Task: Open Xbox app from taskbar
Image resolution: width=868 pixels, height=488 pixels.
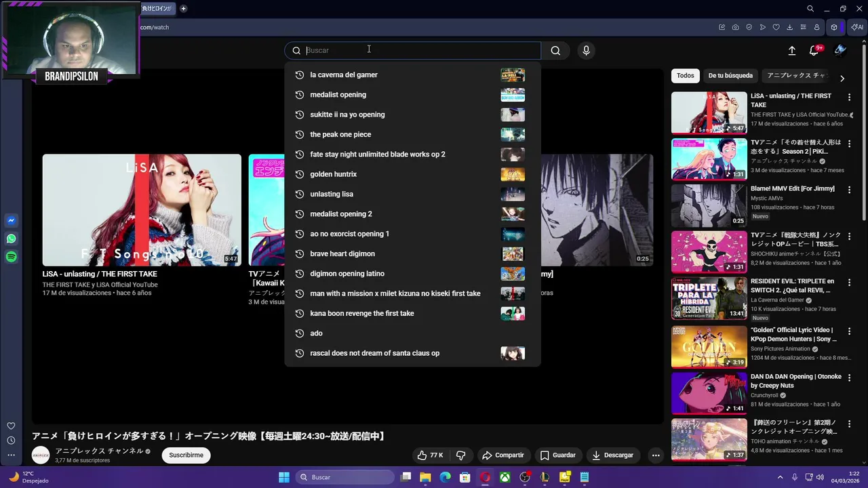Action: pyautogui.click(x=505, y=477)
